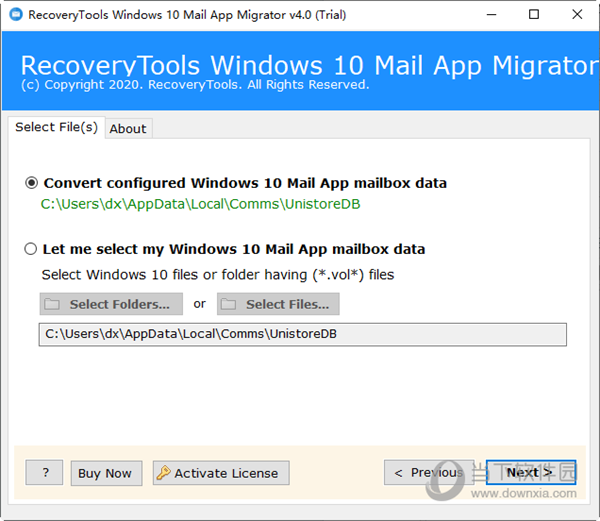The image size is (600, 521).
Task: Maximize the Mail App Migrator window
Action: click(534, 15)
